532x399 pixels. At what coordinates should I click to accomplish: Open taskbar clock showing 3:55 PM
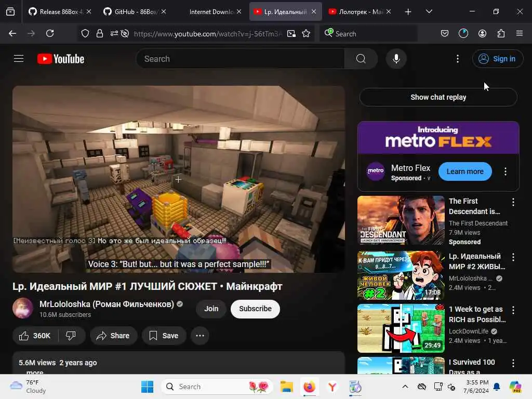[477, 387]
